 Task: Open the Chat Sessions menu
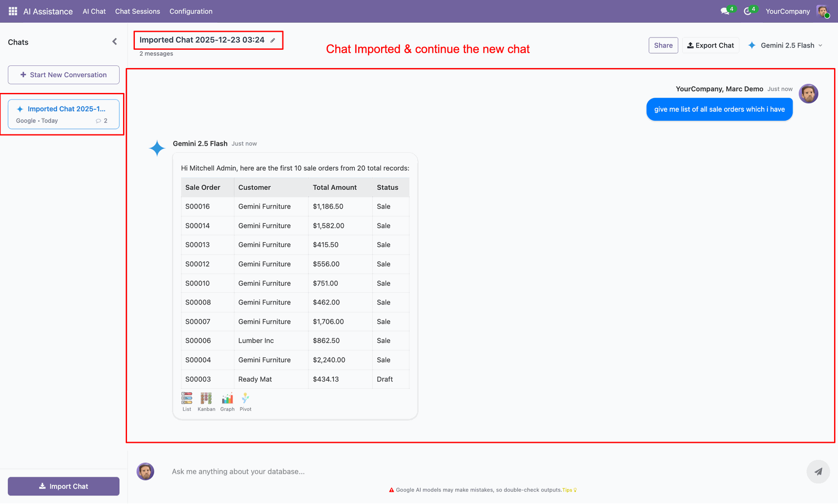tap(137, 11)
